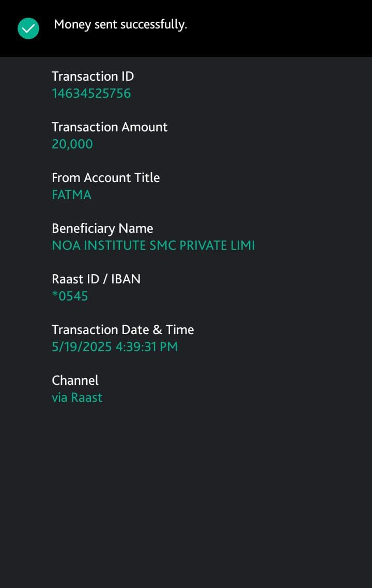Screen dimensions: 372x588
Task: Click the empty area below Channel details
Action: pos(186,491)
